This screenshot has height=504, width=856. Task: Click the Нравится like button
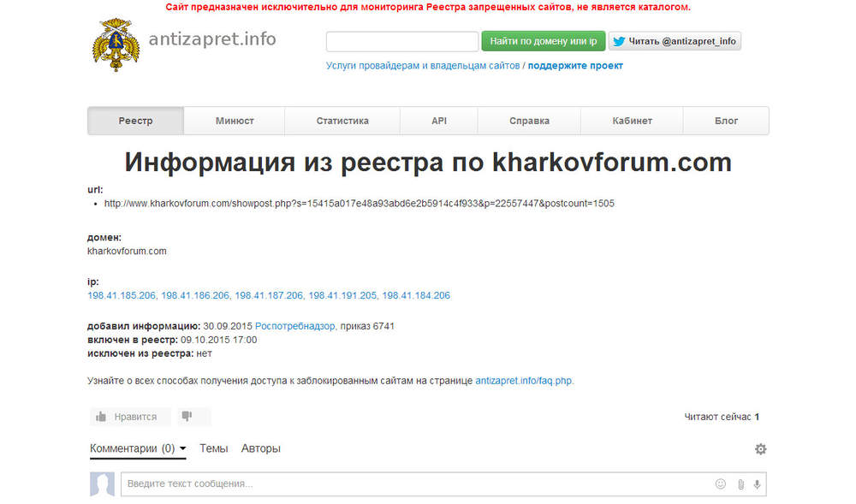(x=130, y=417)
